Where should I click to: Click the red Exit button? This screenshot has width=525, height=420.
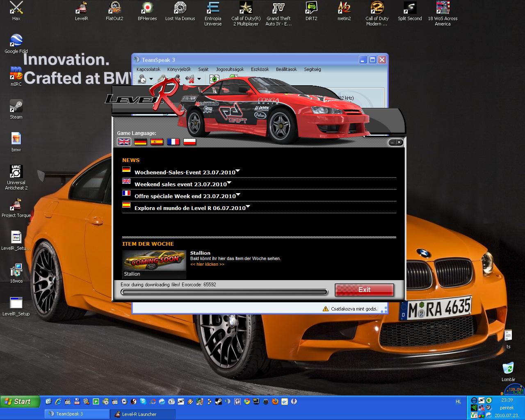click(x=364, y=290)
